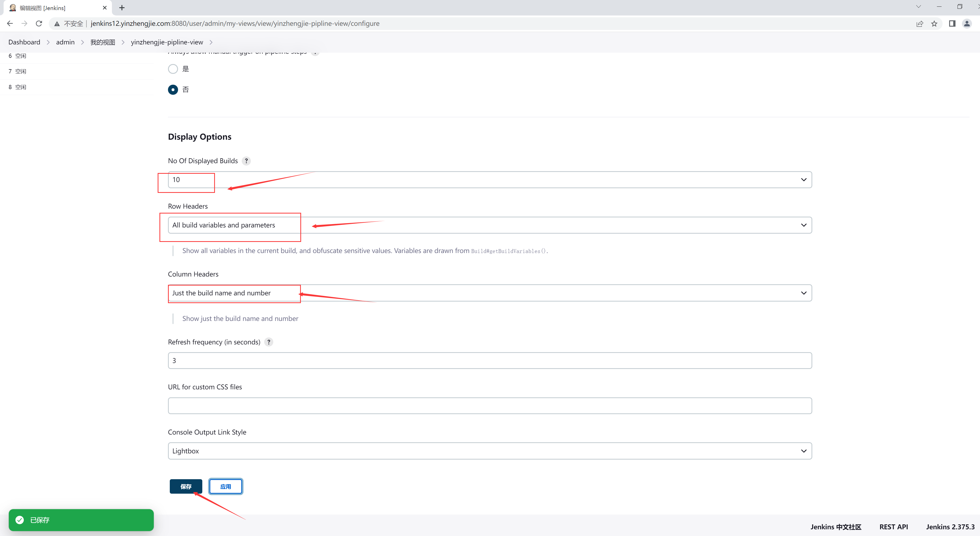Screen dimensions: 980x536
Task: Click help icon for Refresh frequency
Action: pyautogui.click(x=269, y=342)
